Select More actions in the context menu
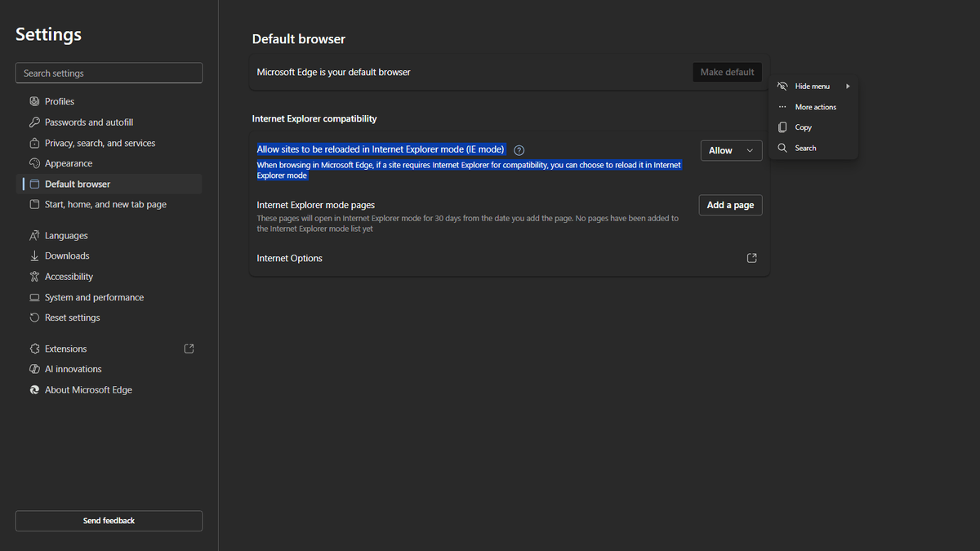The image size is (980, 551). [815, 107]
